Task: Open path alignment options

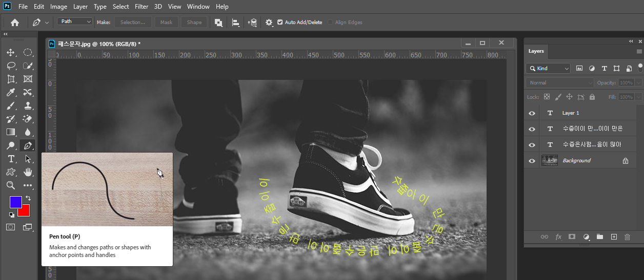Action: pos(235,23)
